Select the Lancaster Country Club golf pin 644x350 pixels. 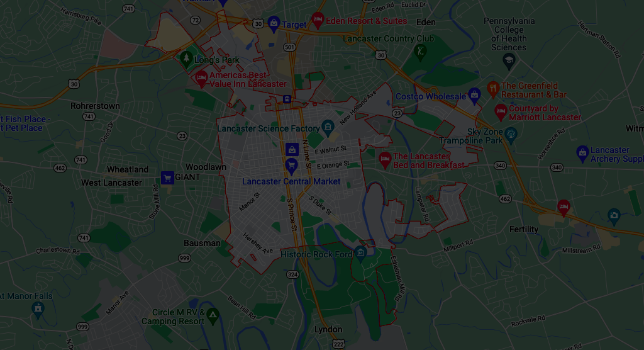click(419, 52)
